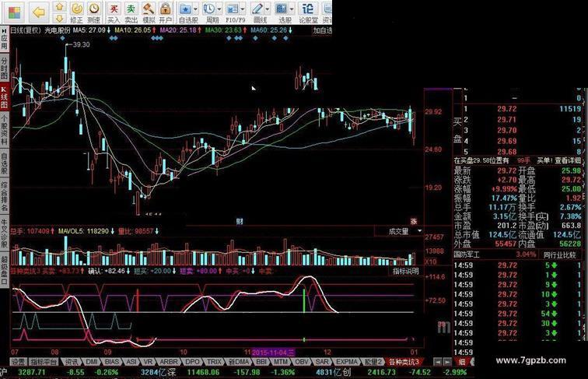The image size is (588, 379).
Task: Open the 选股 stock picker icon
Action: (x=282, y=9)
